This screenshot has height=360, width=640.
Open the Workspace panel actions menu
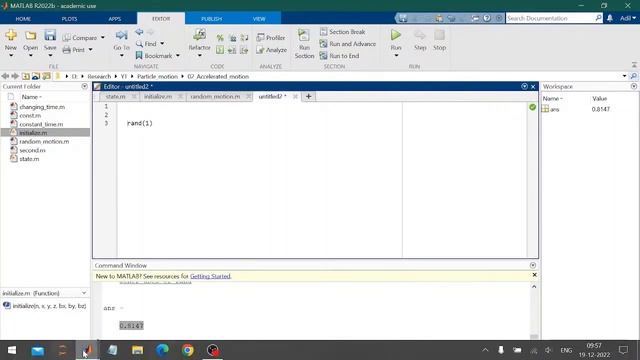click(633, 87)
